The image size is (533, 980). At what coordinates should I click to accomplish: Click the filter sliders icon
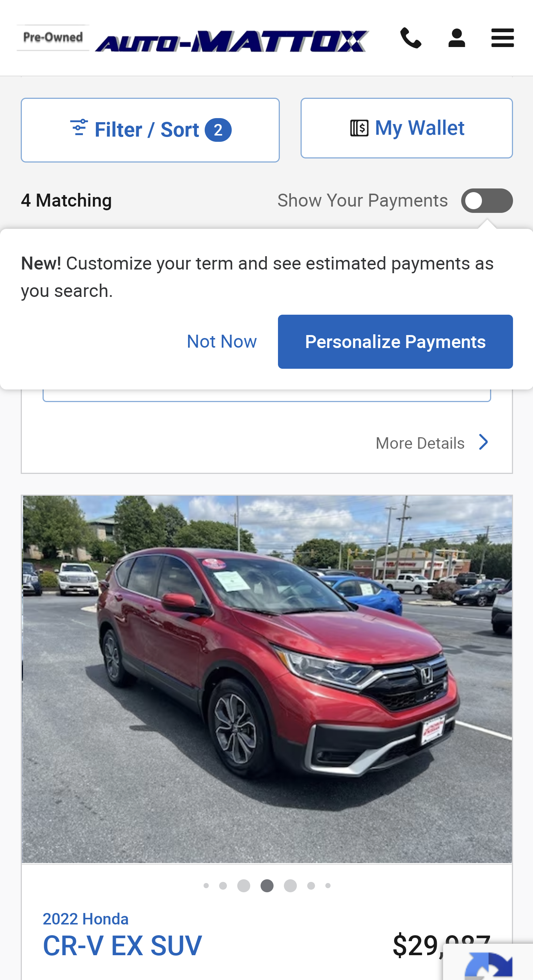[79, 127]
